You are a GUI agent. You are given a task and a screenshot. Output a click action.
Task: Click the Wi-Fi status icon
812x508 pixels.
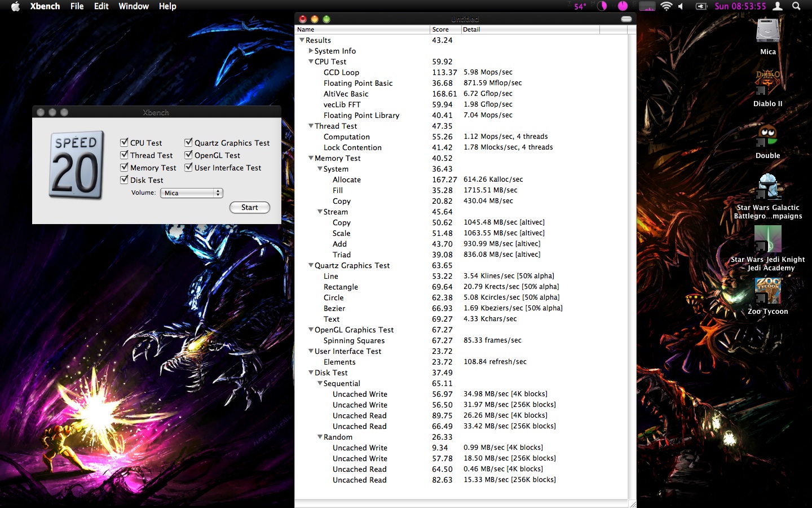(x=666, y=6)
